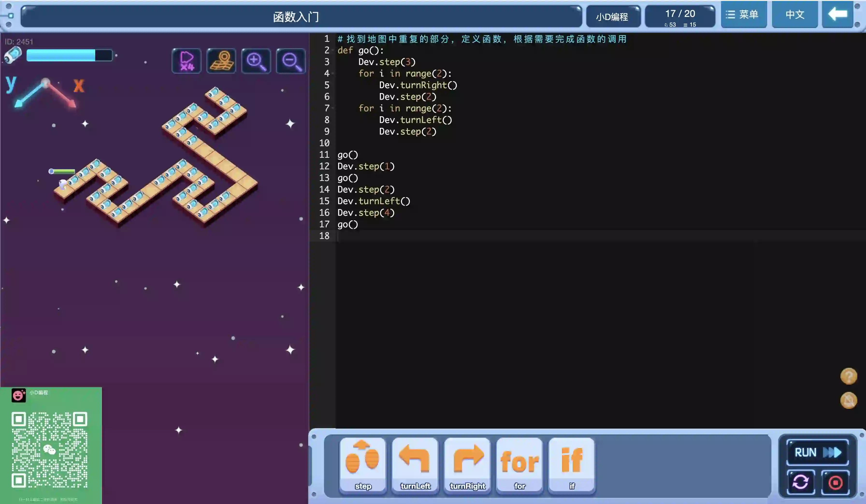
Task: Insert a step command block
Action: pos(362,464)
